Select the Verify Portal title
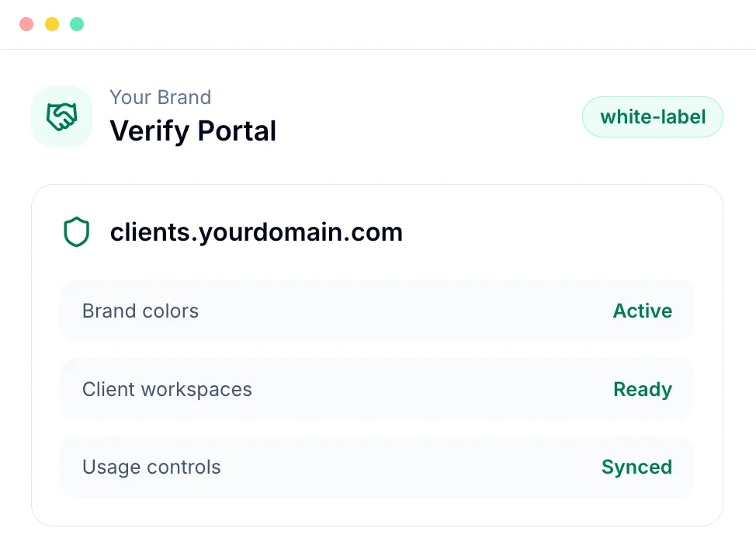The width and height of the screenshot is (756, 556). pyautogui.click(x=192, y=130)
